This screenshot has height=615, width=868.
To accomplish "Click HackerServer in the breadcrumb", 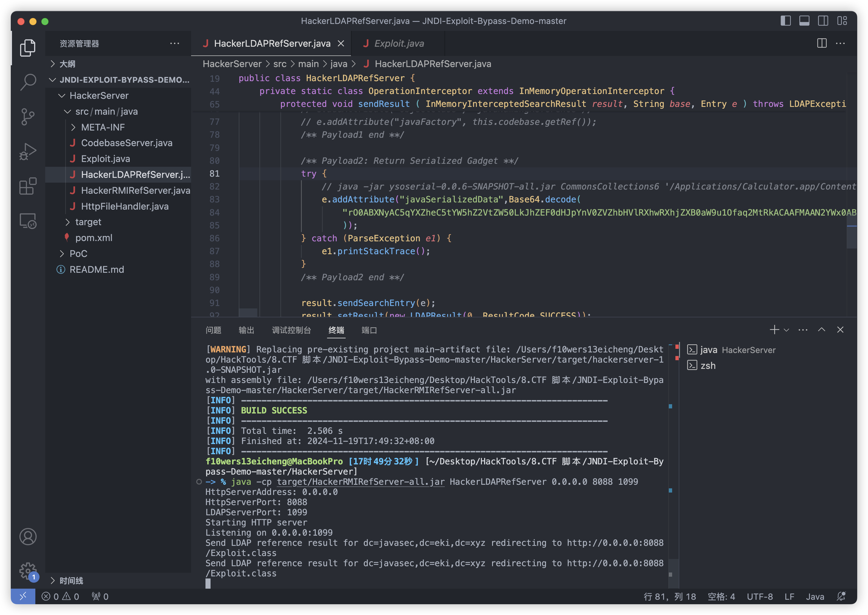I will (x=232, y=63).
